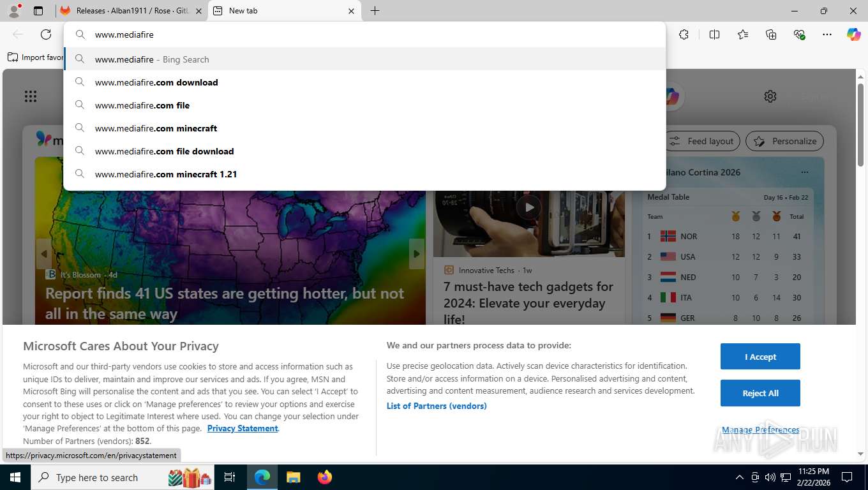Open the taskbar clock showing 11:25 PM

pyautogui.click(x=813, y=477)
